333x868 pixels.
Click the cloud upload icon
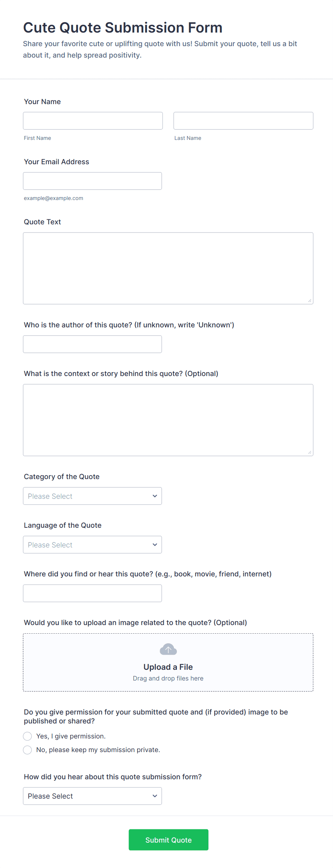(168, 649)
